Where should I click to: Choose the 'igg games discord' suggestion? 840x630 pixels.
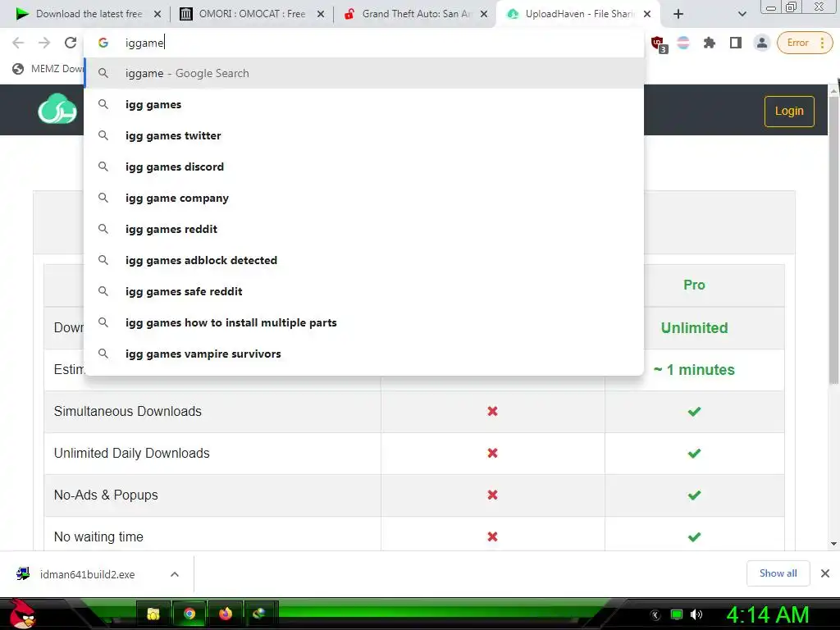click(364, 167)
